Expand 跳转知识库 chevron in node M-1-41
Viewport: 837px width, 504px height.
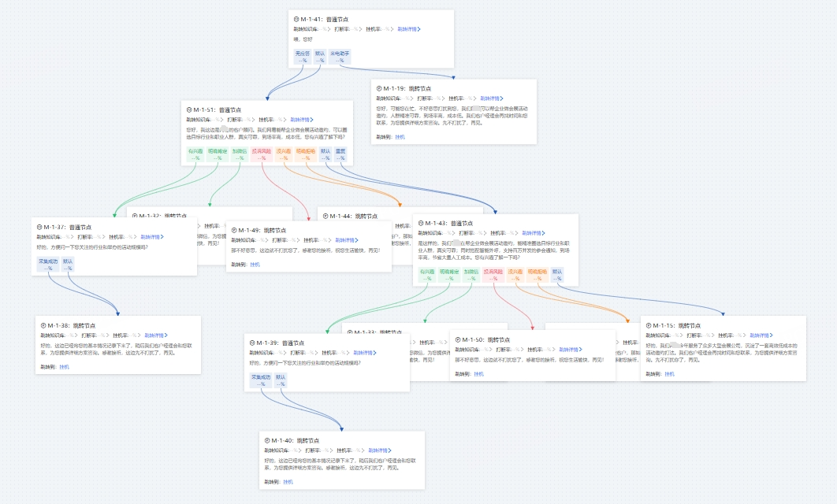click(329, 29)
